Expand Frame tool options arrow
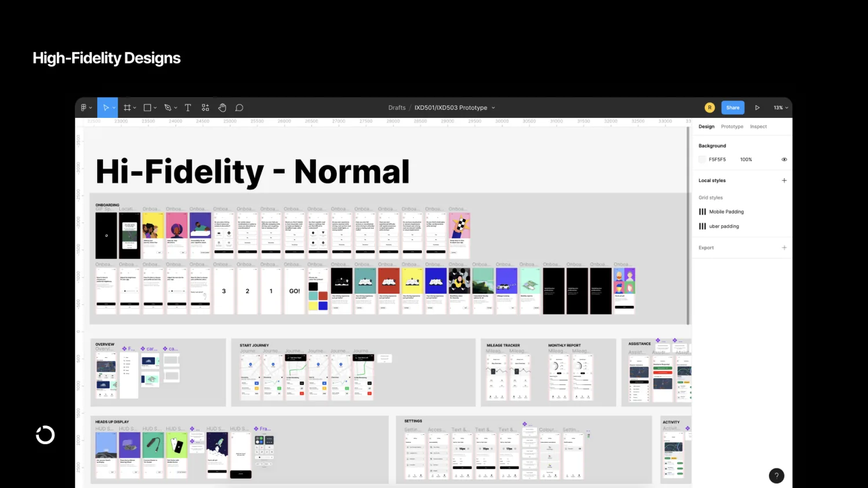 click(x=135, y=108)
